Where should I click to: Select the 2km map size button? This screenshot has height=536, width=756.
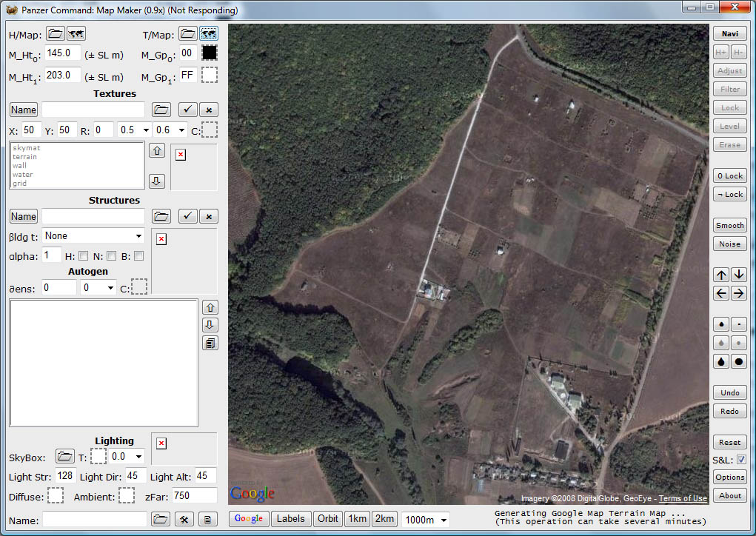point(384,519)
